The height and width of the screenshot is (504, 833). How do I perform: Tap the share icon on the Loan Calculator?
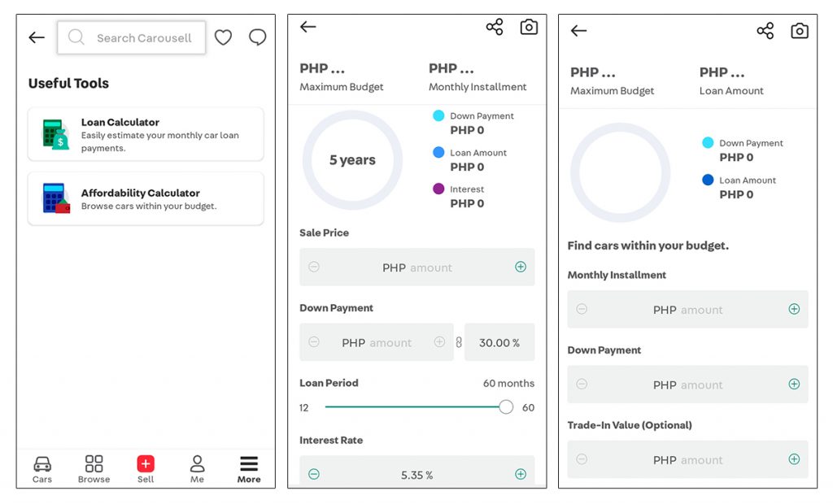pos(495,26)
